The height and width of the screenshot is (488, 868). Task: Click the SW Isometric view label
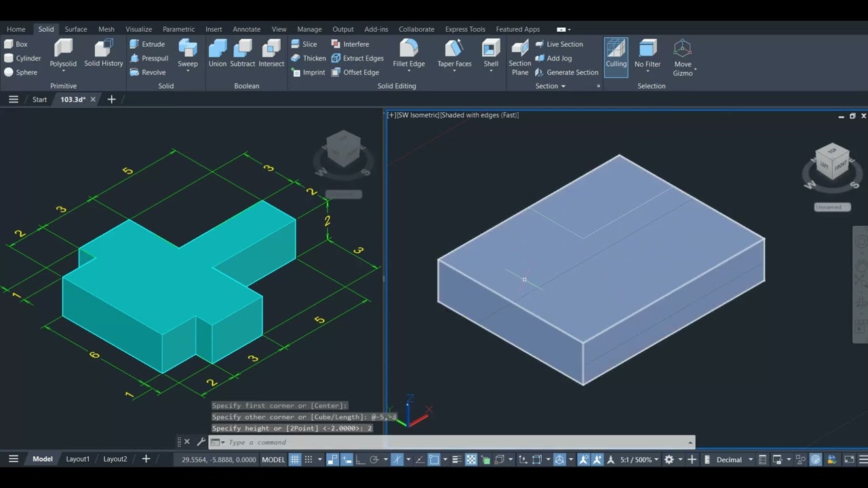tap(418, 115)
